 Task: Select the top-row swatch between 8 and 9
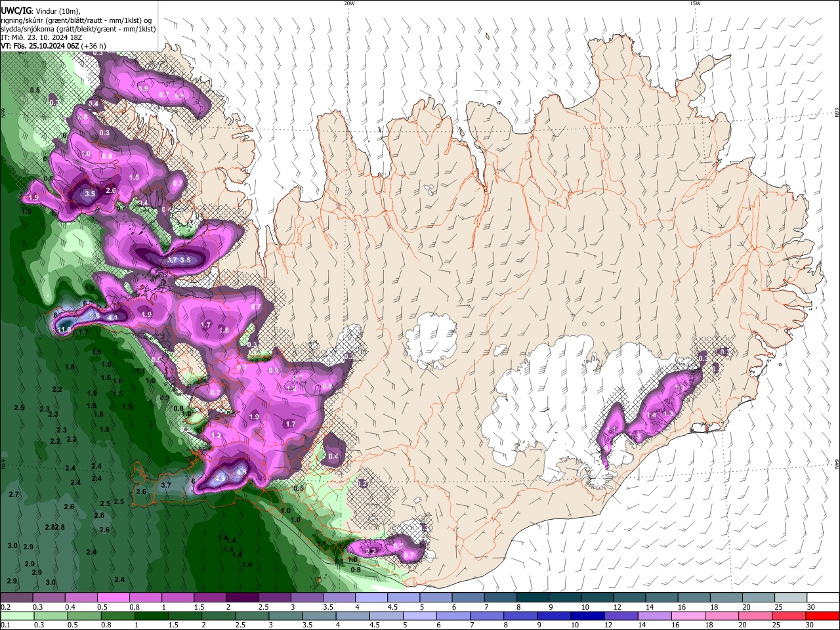click(x=533, y=598)
